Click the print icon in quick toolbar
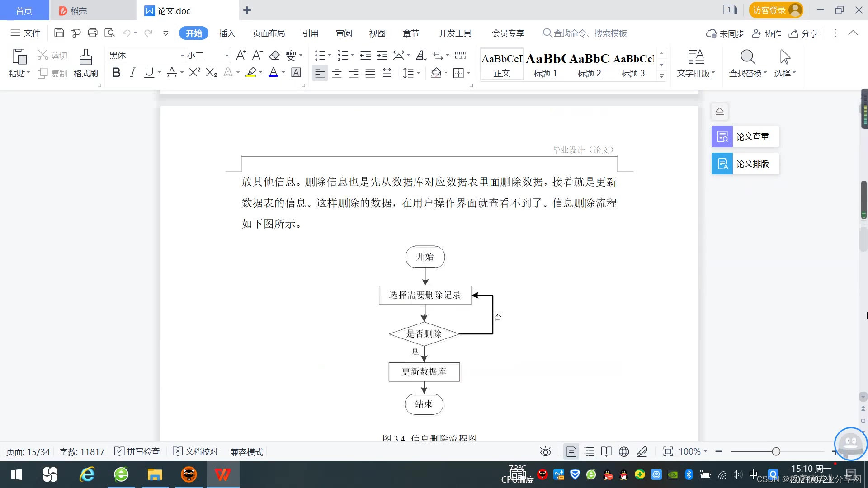The width and height of the screenshot is (868, 488). click(93, 33)
